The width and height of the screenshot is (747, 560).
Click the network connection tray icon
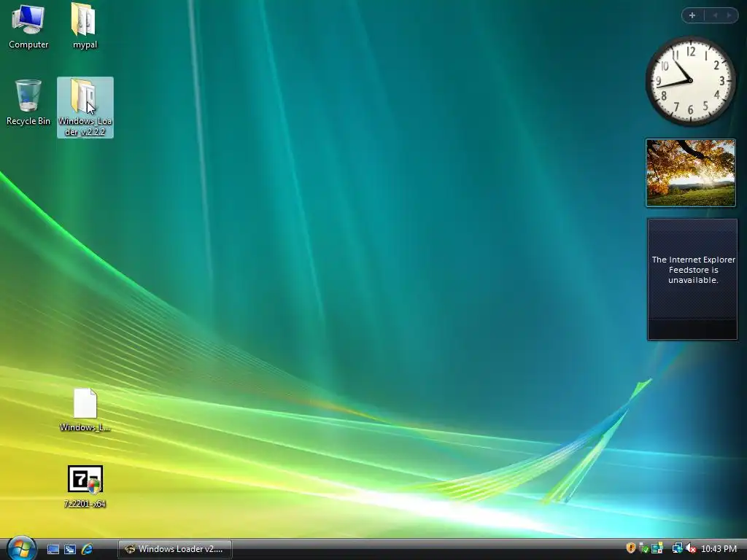pyautogui.click(x=678, y=548)
